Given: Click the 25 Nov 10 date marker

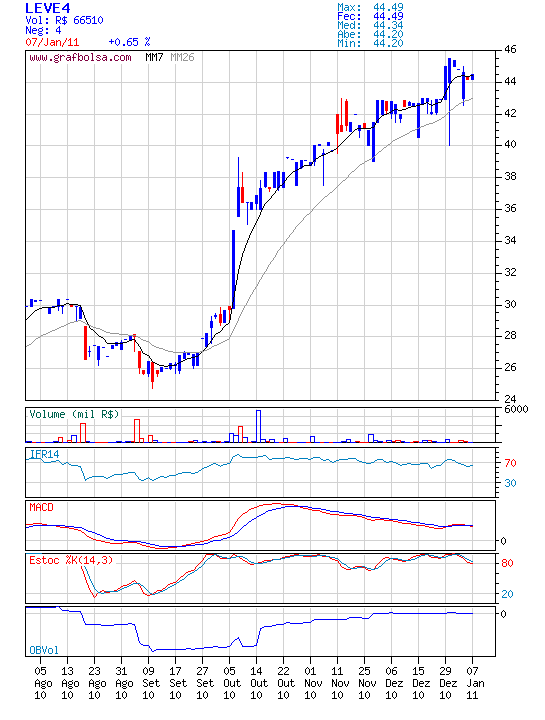Looking at the screenshot, I should pos(365,683).
